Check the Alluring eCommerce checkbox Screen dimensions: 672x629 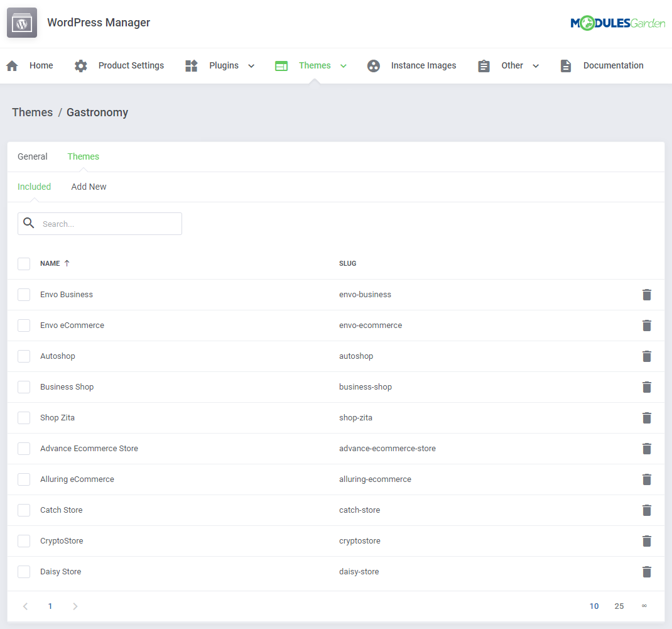24,479
